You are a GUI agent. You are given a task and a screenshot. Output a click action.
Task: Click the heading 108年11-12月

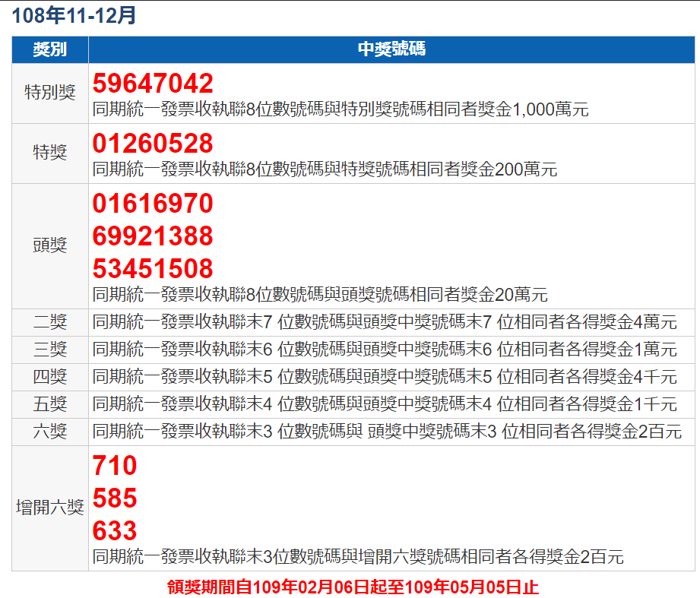click(74, 15)
